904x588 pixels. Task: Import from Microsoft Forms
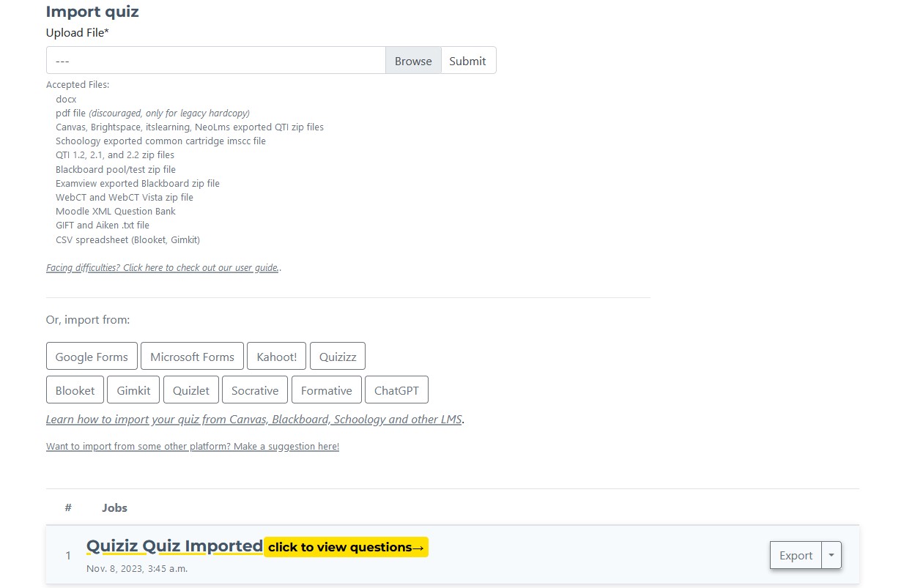[192, 357]
